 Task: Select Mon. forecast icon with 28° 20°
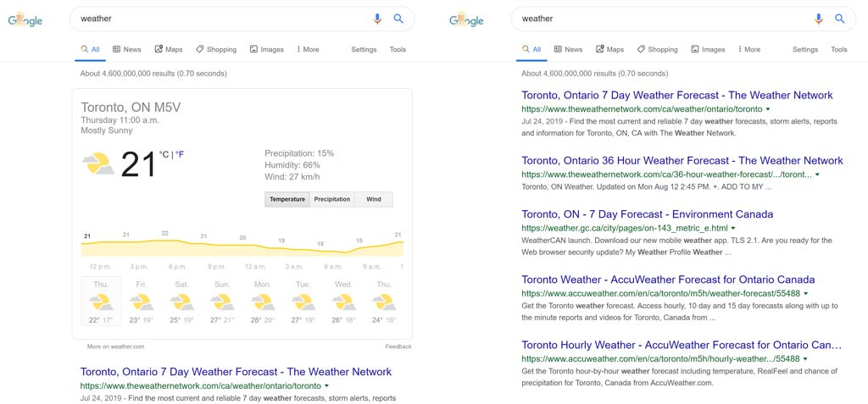tap(263, 302)
